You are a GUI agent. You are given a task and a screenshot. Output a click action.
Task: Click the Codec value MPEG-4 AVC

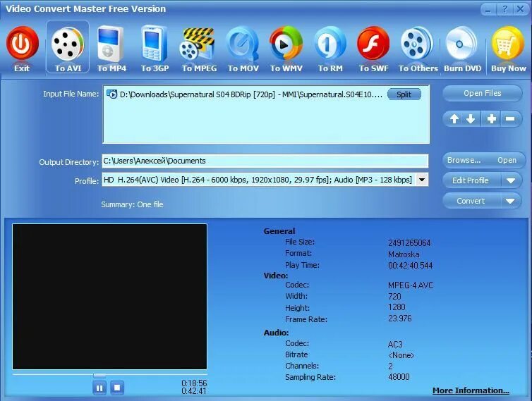[x=411, y=285]
